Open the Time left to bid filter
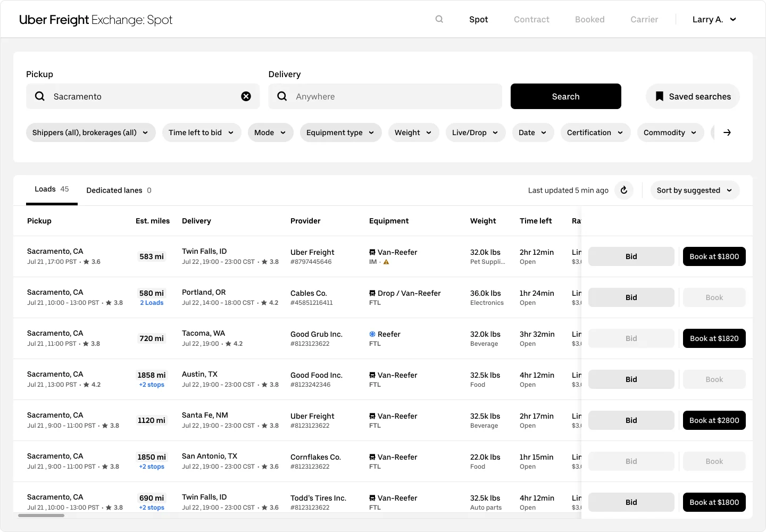 (202, 132)
